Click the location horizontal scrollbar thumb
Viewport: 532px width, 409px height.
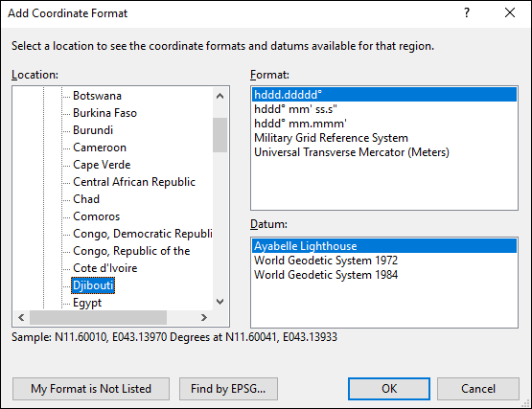(x=98, y=317)
